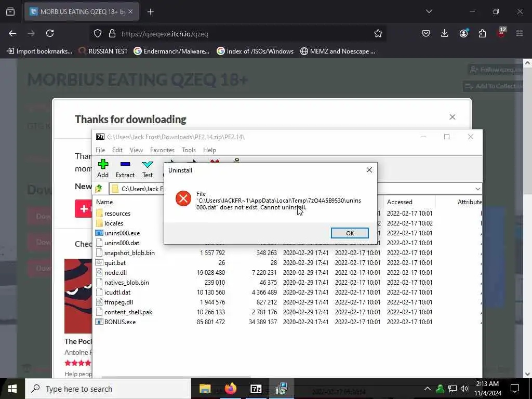Screen dimensions: 532x399
Task: Open Firefox View icon at top left
Action: point(10,12)
